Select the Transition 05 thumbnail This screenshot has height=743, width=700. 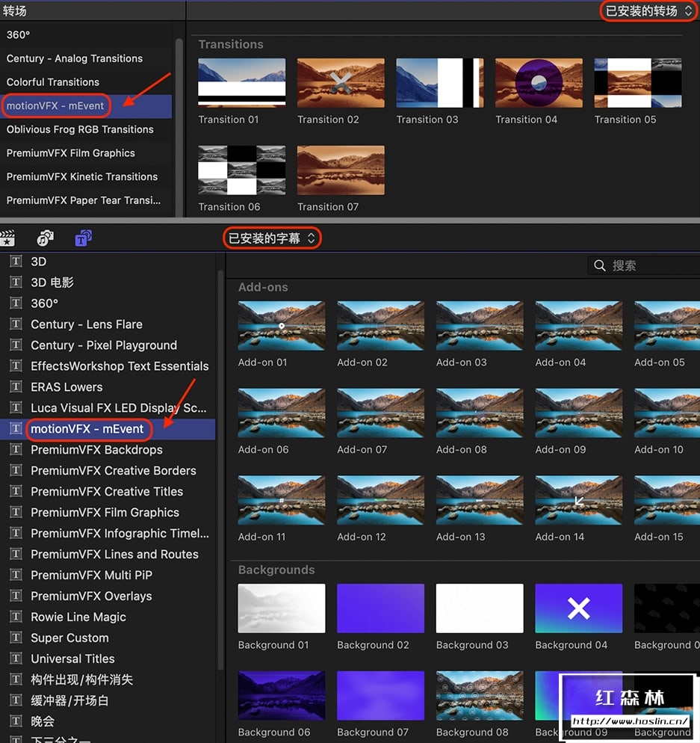click(637, 83)
